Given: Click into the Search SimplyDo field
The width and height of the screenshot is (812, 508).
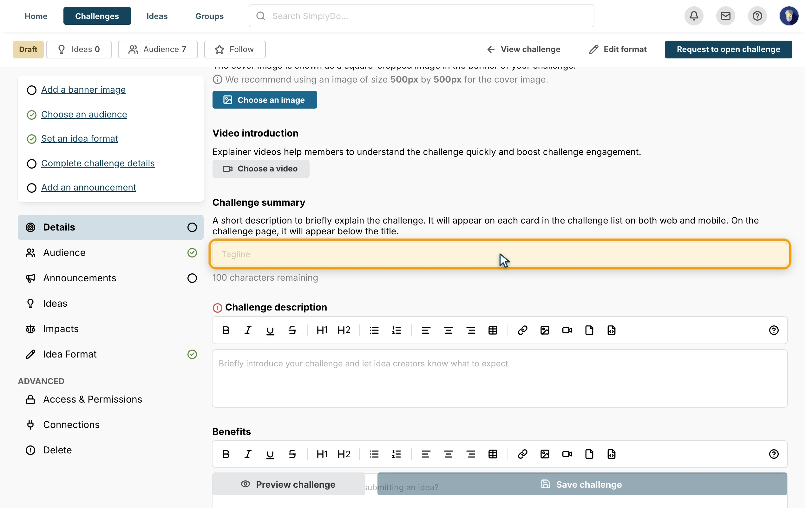Looking at the screenshot, I should click(422, 16).
